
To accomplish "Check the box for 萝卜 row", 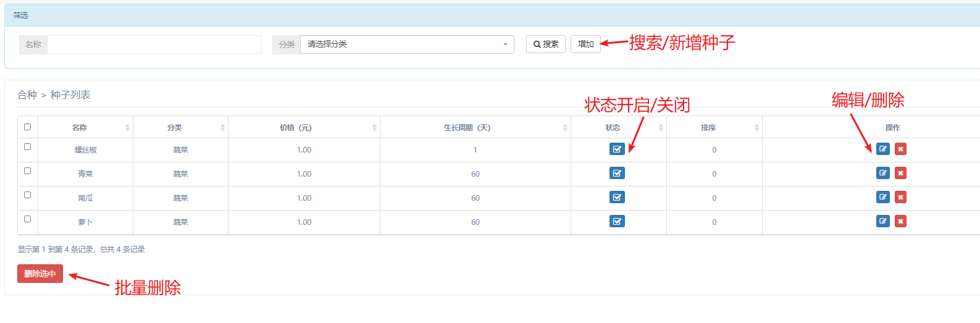I will point(27,219).
